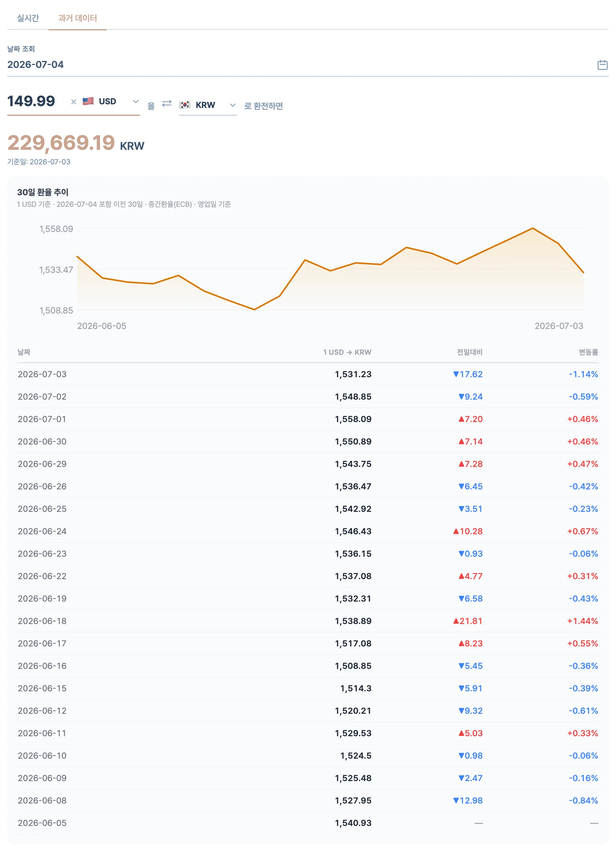Image resolution: width=616 pixels, height=849 pixels.
Task: Click the up triangle for 2026-06-18 change
Action: point(456,621)
